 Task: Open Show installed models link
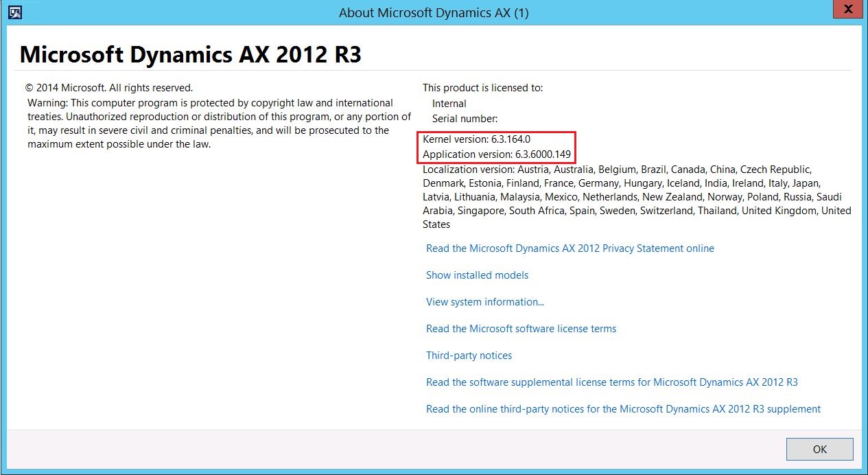[477, 275]
